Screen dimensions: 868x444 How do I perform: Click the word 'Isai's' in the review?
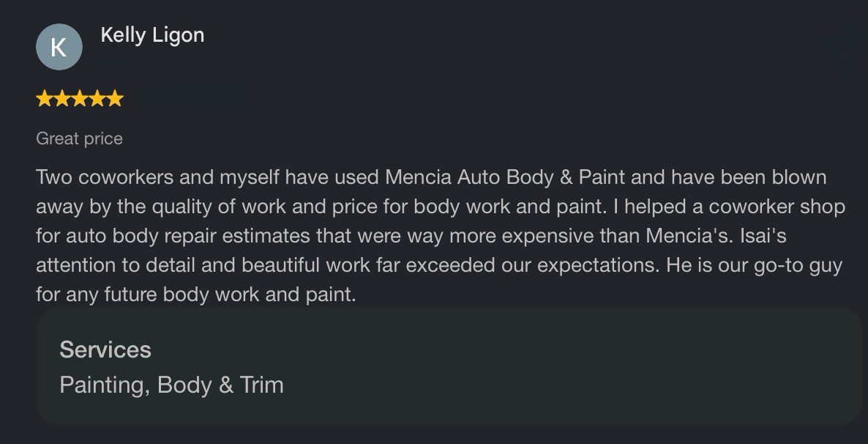pos(763,236)
